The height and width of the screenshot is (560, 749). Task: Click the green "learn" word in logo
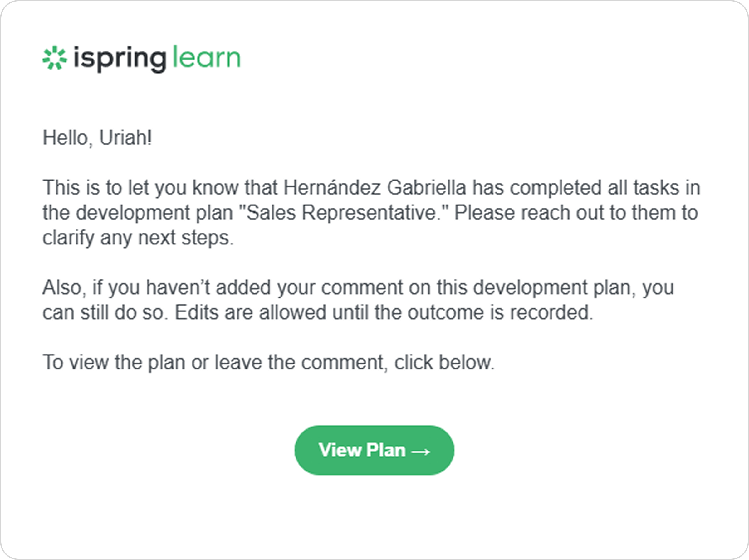coord(207,57)
